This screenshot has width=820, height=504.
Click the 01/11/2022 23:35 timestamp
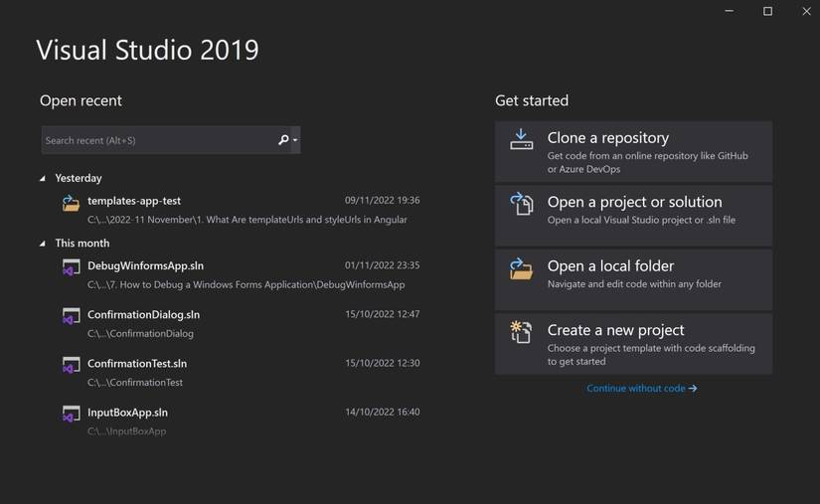tap(383, 265)
